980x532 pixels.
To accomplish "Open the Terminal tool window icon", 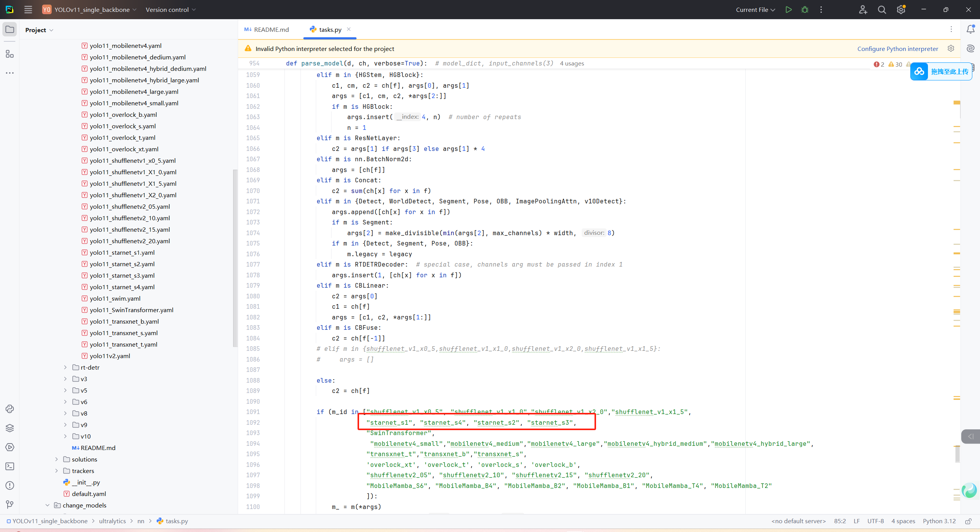I will click(x=10, y=466).
